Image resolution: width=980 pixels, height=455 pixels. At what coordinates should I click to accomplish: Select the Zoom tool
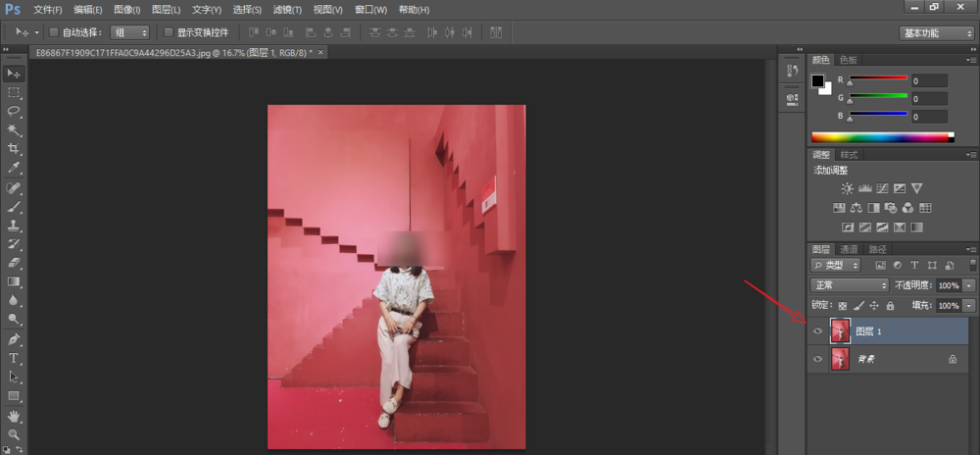pyautogui.click(x=14, y=433)
